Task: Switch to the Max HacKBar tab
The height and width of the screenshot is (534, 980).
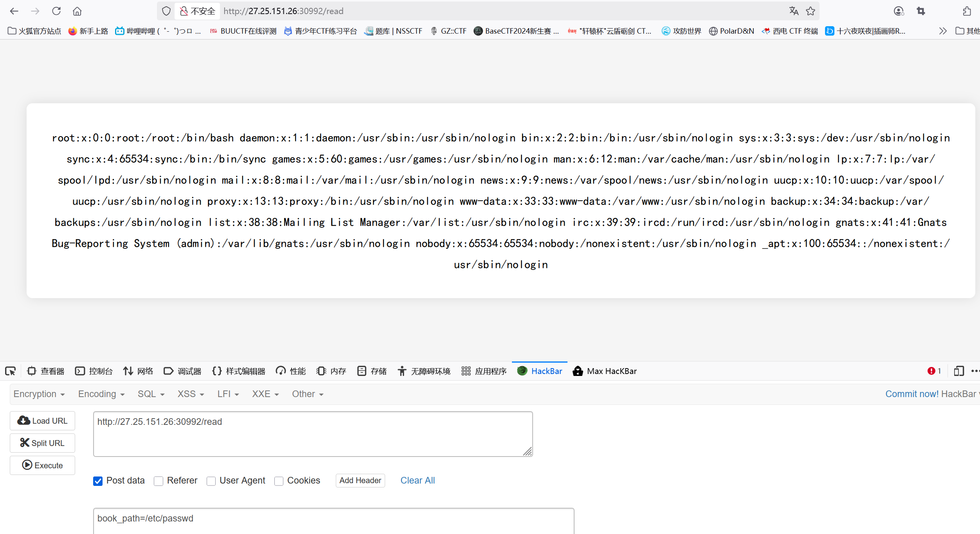Action: (x=605, y=371)
